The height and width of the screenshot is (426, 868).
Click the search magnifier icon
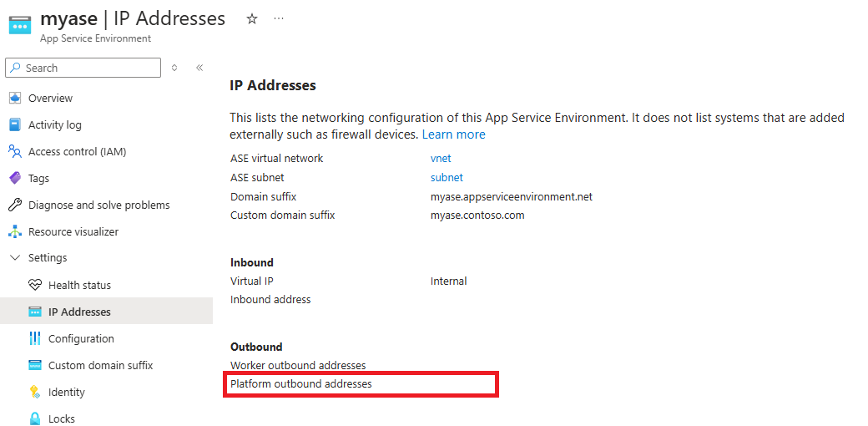pos(16,68)
